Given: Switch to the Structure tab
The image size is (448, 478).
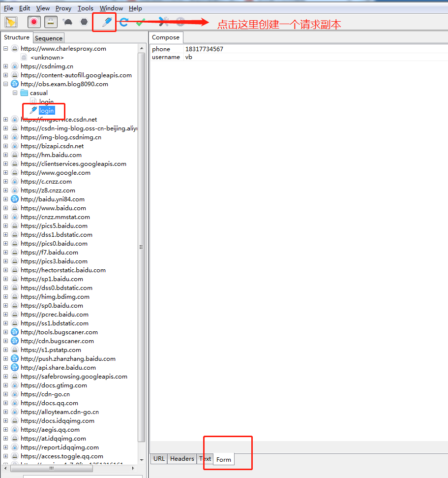Looking at the screenshot, I should [17, 37].
